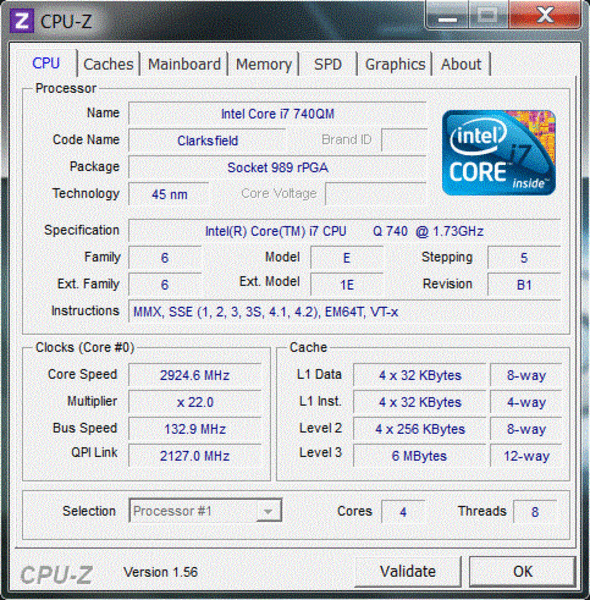Screen dimensions: 590x600
Task: Click the Version 1.56 text
Action: click(x=160, y=572)
